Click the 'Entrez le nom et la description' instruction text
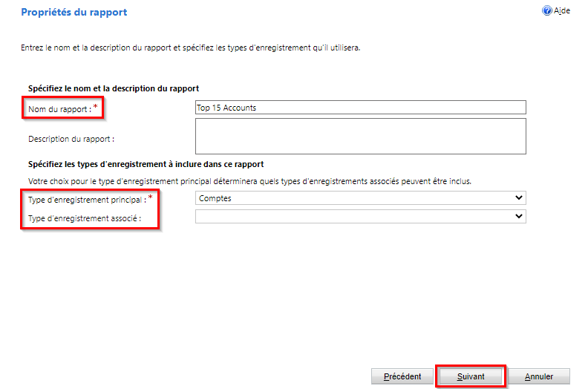The width and height of the screenshot is (588, 389). (x=191, y=48)
